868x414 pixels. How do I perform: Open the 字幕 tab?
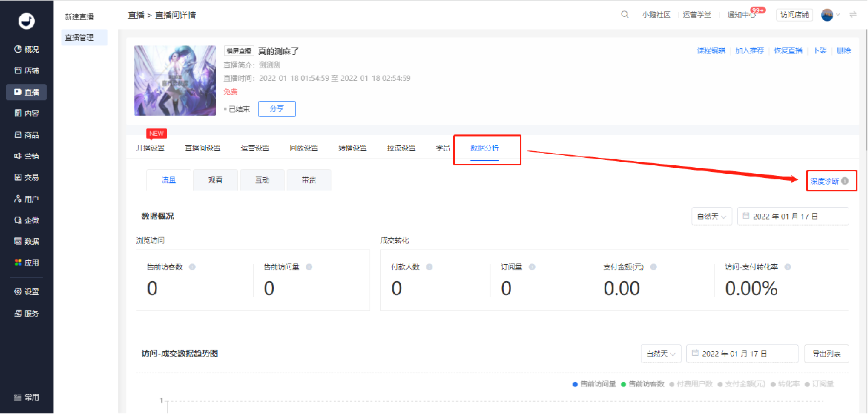click(x=442, y=148)
